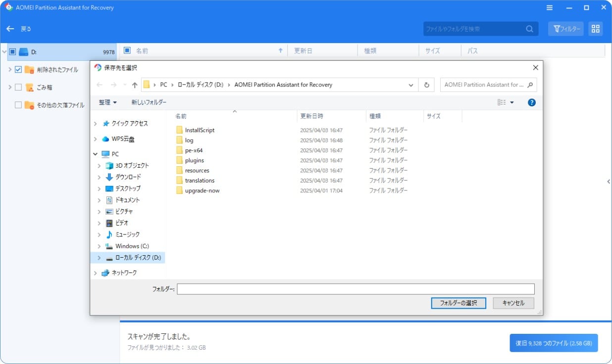The height and width of the screenshot is (364, 612).
Task: Click the フォルダー name input field
Action: point(356,289)
